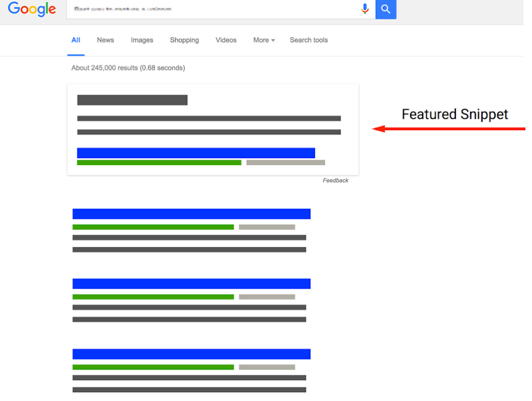Open Search tools options
Image resolution: width=532 pixels, height=401 pixels.
pyautogui.click(x=309, y=40)
